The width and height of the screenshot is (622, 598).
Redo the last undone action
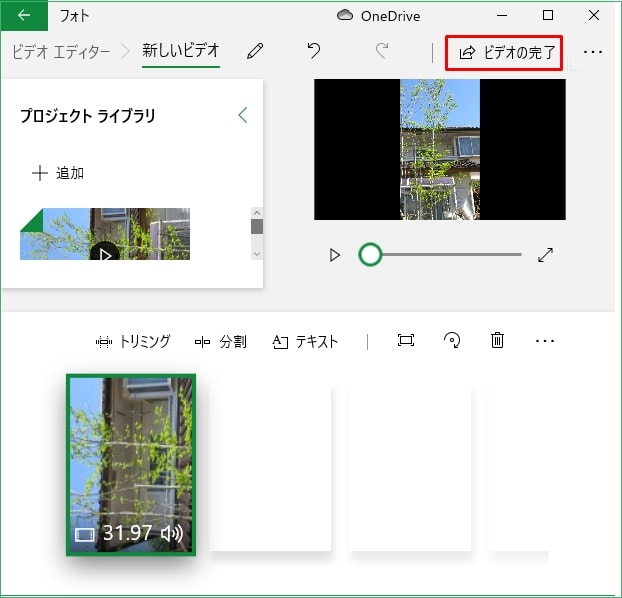[x=381, y=51]
